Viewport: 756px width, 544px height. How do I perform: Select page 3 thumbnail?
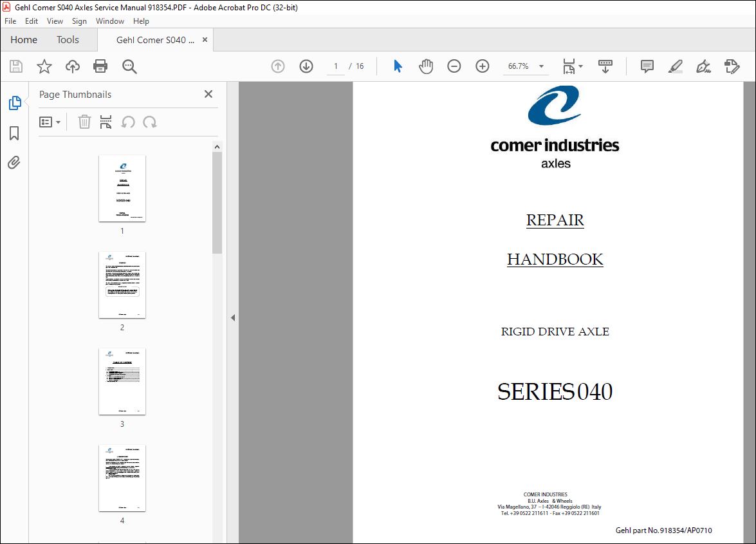tap(122, 382)
